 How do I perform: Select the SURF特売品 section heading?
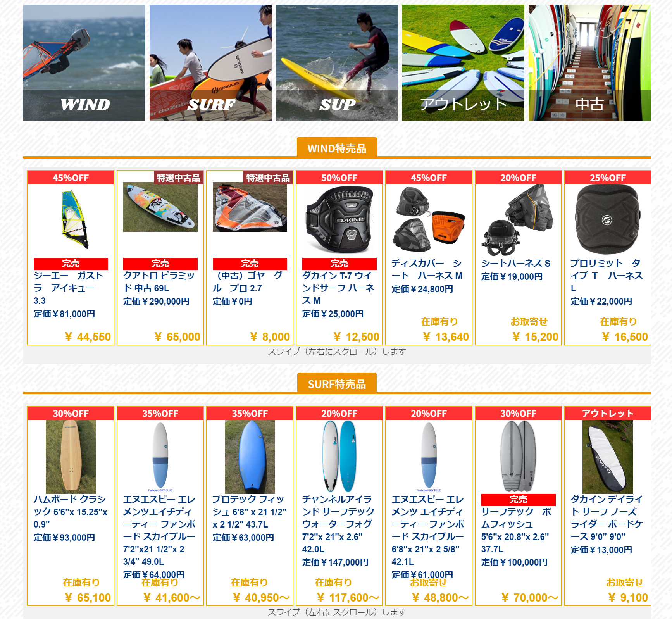(x=337, y=384)
